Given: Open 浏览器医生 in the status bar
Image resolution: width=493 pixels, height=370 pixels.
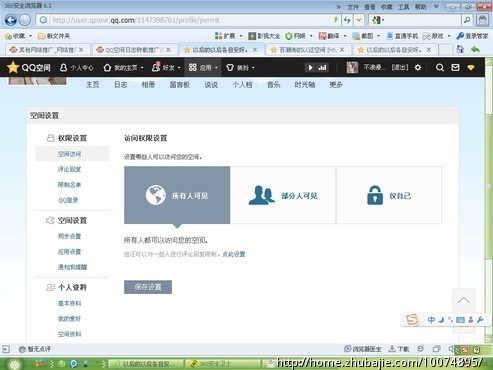Looking at the screenshot, I should (x=363, y=349).
